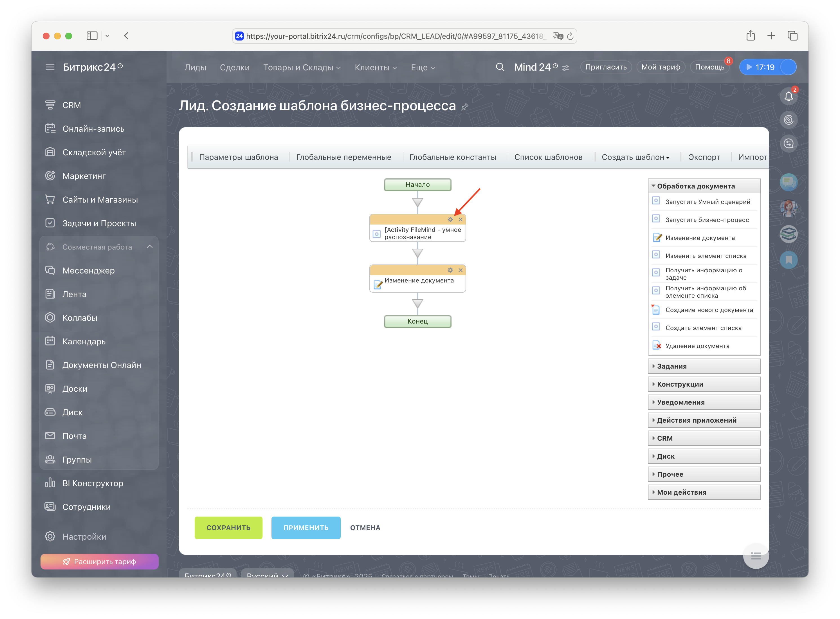
Task: Toggle the 17:19 work timer button
Action: pyautogui.click(x=761, y=67)
